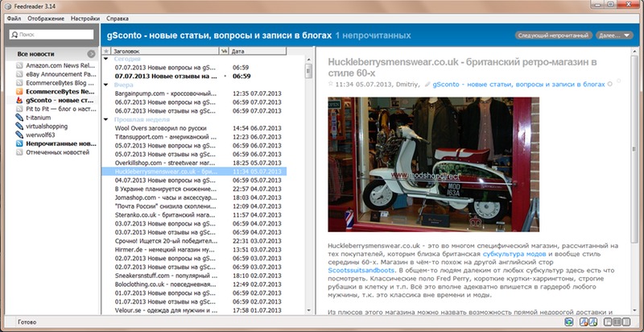
Task: Open the Файл menu
Action: (x=14, y=19)
